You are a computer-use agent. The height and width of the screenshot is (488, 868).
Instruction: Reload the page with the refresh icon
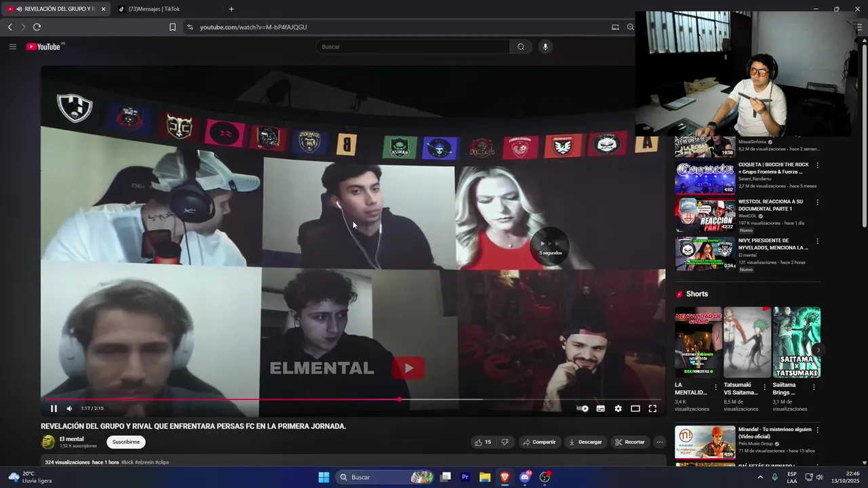tap(37, 27)
